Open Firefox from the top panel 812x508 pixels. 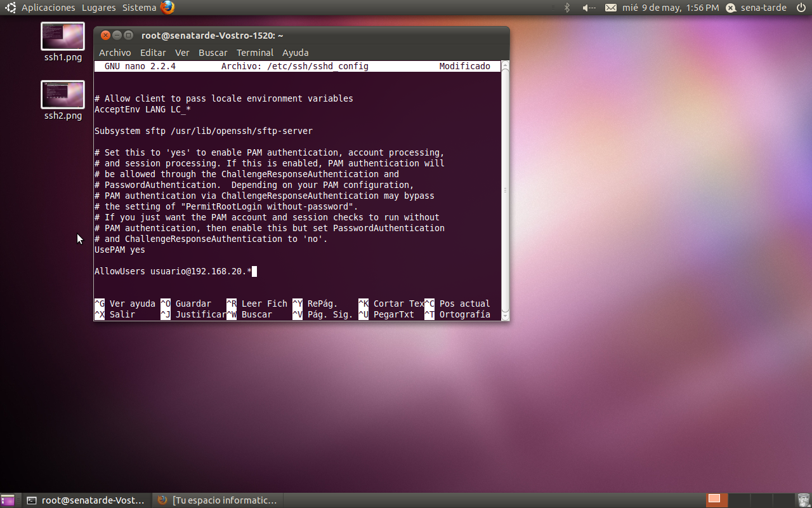coord(167,8)
